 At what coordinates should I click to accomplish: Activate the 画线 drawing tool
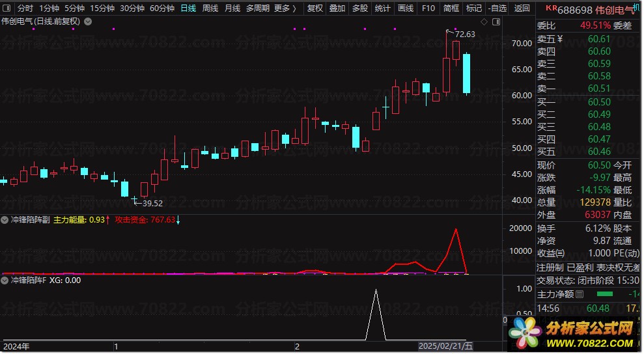[406, 8]
